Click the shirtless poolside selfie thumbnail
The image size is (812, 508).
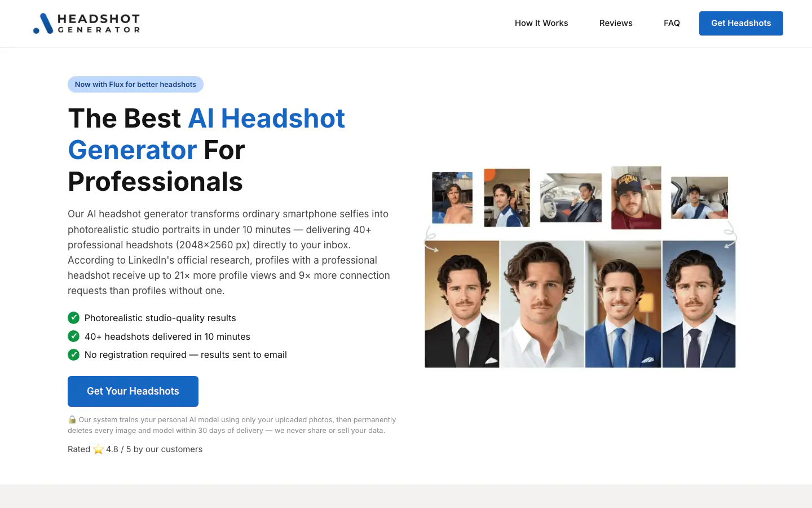[x=452, y=198]
